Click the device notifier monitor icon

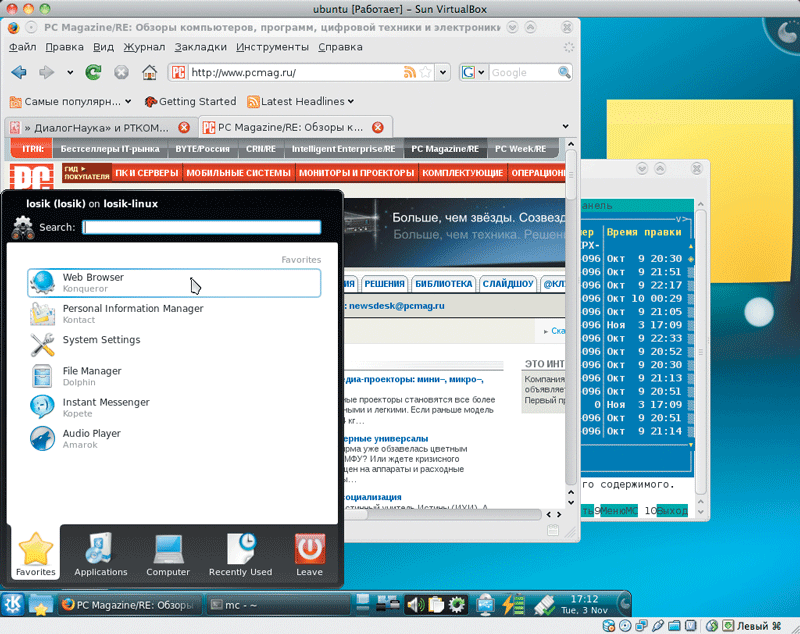click(x=485, y=605)
